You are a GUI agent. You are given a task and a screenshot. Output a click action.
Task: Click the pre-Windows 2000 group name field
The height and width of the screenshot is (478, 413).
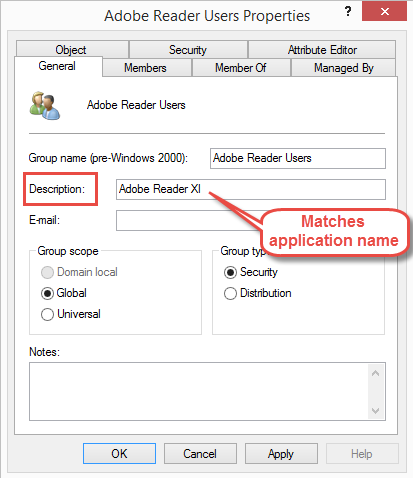298,158
